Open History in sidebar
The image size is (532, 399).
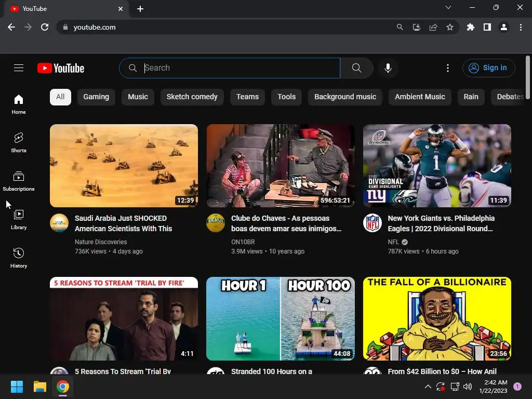pos(19,258)
